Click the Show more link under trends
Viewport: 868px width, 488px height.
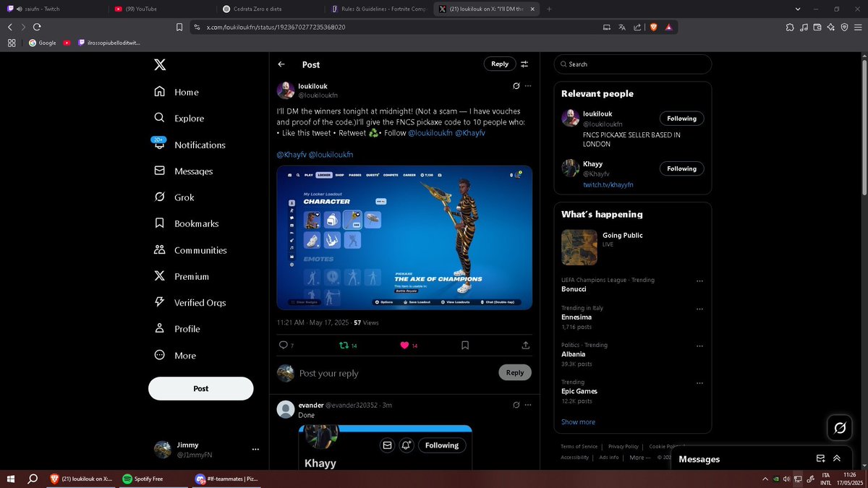pyautogui.click(x=578, y=422)
